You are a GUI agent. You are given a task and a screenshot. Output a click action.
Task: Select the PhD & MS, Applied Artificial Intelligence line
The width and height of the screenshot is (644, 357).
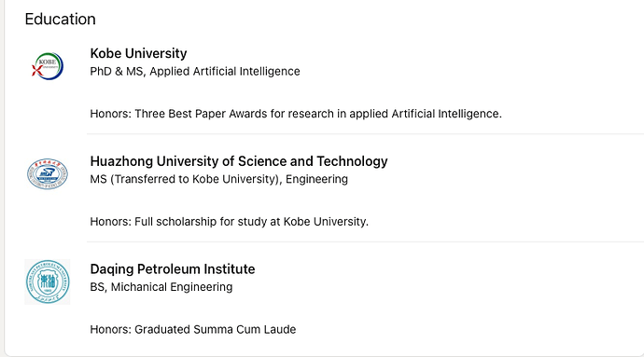195,72
